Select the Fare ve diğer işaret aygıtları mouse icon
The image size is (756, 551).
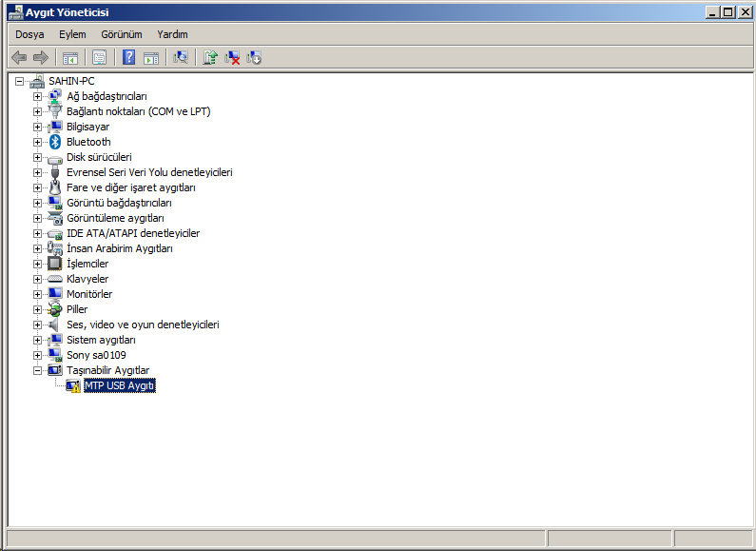[55, 187]
